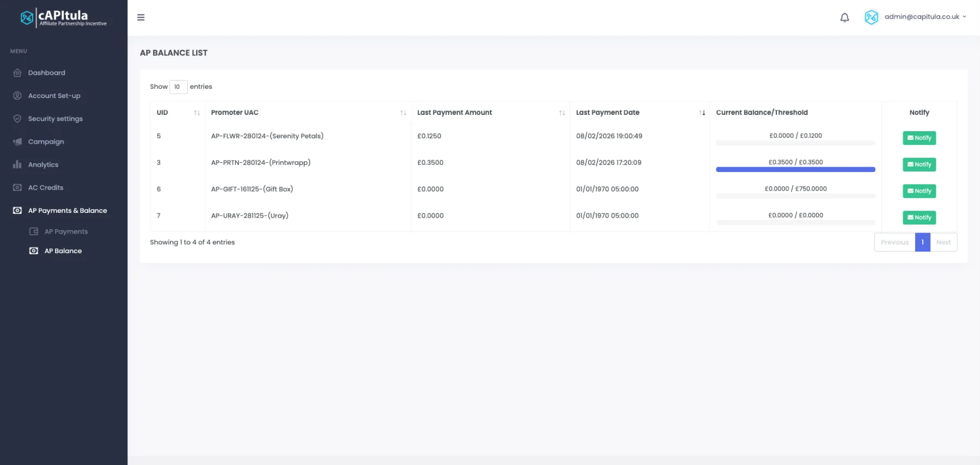The width and height of the screenshot is (980, 465).
Task: Click the Analytics bar chart icon
Action: click(x=17, y=164)
